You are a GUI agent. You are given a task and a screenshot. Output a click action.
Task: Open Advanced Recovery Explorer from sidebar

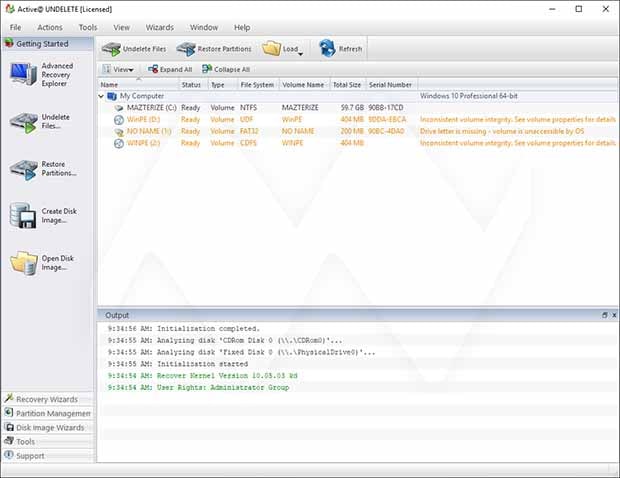click(42, 74)
